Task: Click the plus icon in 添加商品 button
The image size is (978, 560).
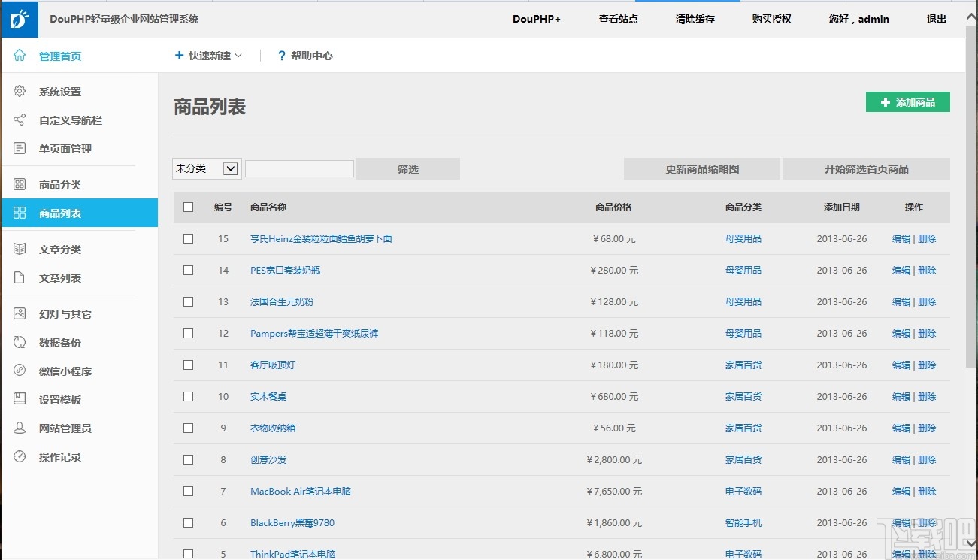Action: pyautogui.click(x=886, y=102)
